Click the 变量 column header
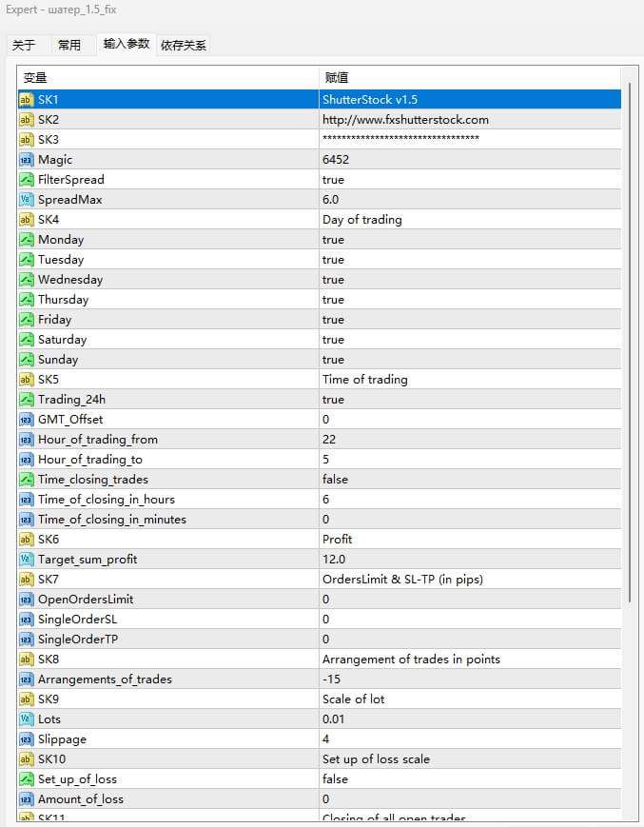Viewport: 644px width, 827px height. tap(167, 78)
